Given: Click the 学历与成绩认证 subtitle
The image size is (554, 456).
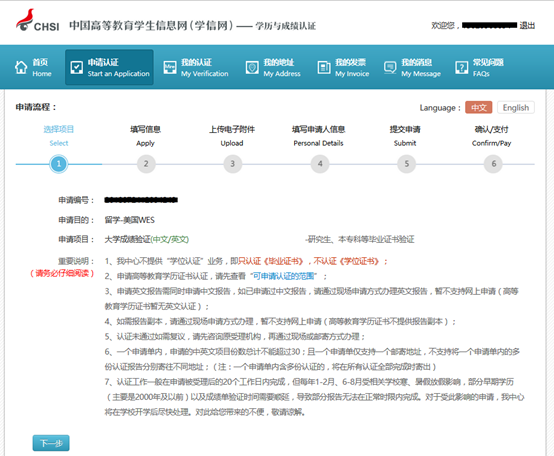Looking at the screenshot, I should (285, 26).
